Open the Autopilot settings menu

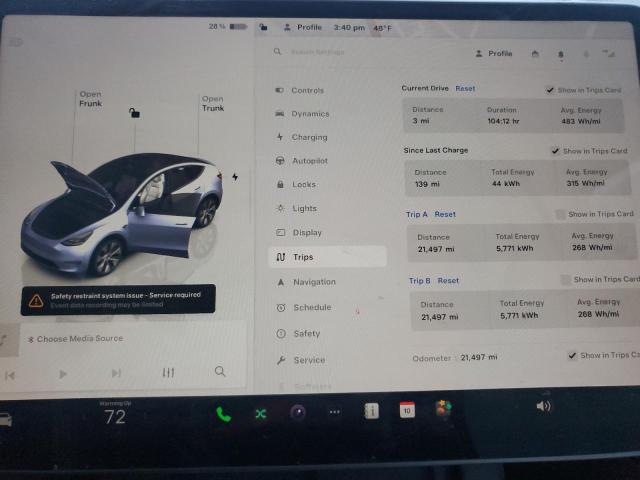pos(302,161)
